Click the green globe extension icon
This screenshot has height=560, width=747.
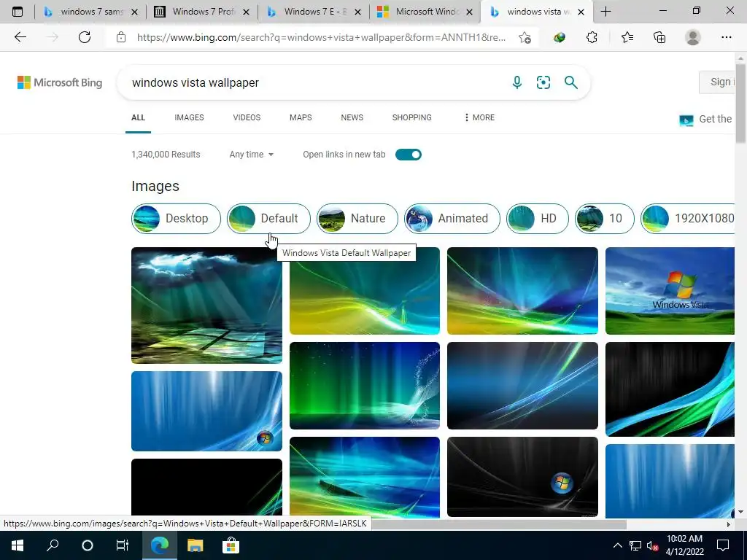(x=560, y=37)
